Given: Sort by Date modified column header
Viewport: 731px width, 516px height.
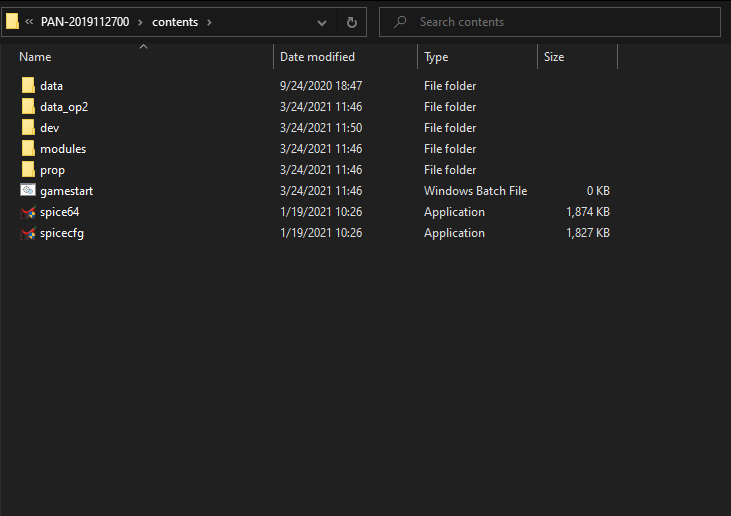Looking at the screenshot, I should [317, 57].
